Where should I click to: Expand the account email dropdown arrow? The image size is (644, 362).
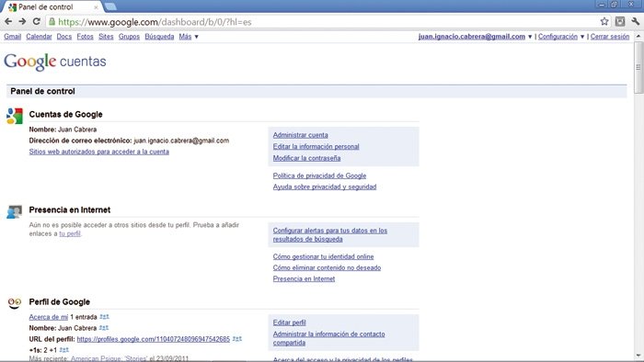pyautogui.click(x=530, y=37)
